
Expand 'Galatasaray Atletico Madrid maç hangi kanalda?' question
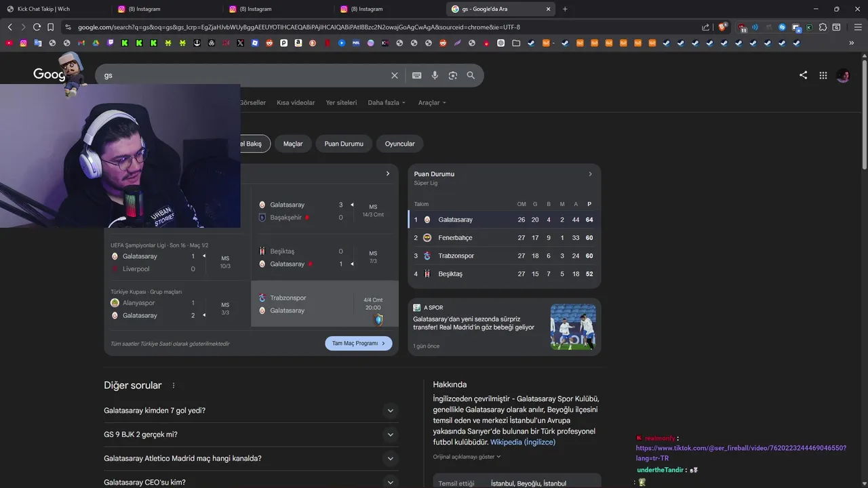tap(390, 459)
